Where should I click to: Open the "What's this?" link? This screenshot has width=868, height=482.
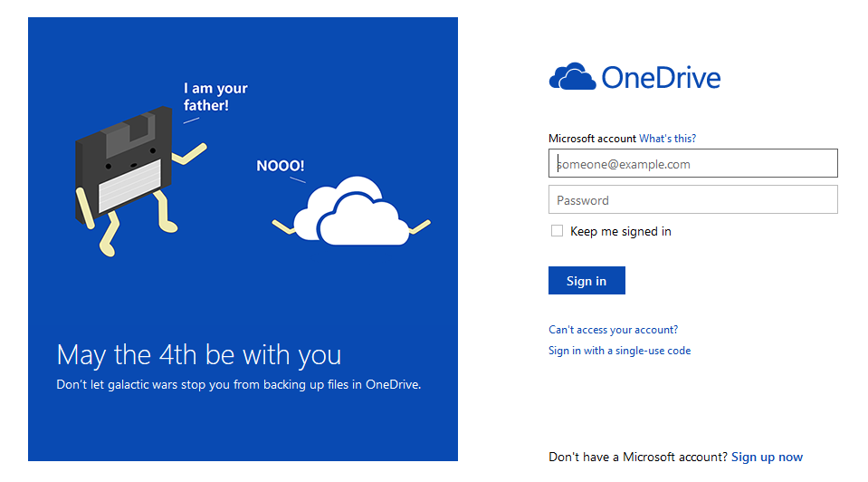pos(667,139)
